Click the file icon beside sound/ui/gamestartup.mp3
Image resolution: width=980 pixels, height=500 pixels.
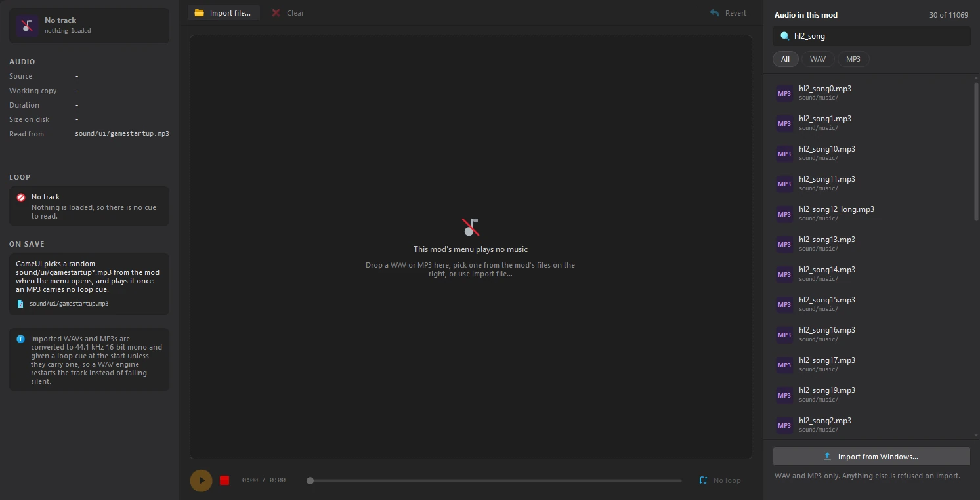(20, 304)
